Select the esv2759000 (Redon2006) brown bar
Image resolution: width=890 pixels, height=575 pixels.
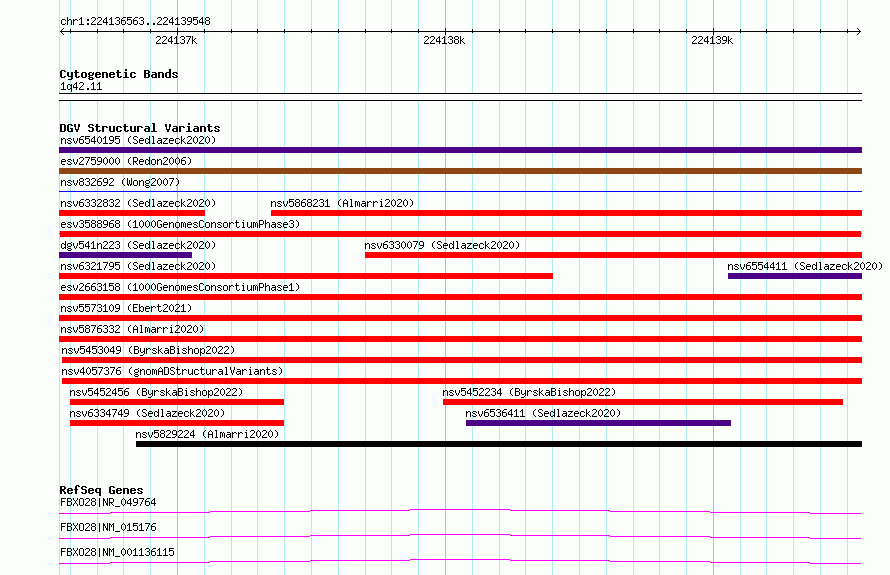460,171
